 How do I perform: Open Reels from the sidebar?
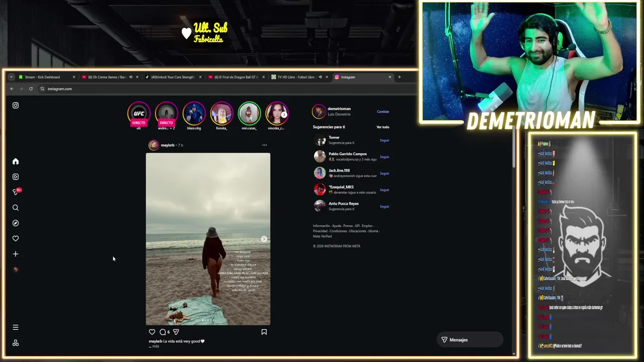click(16, 177)
